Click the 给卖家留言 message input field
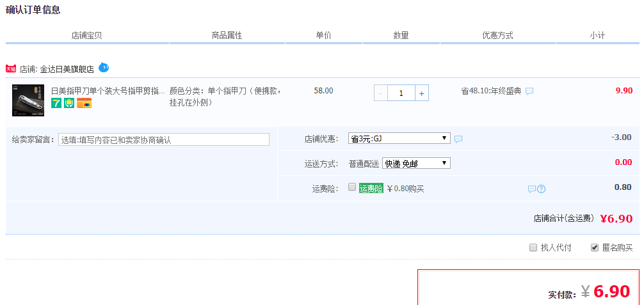The image size is (644, 305). (164, 139)
